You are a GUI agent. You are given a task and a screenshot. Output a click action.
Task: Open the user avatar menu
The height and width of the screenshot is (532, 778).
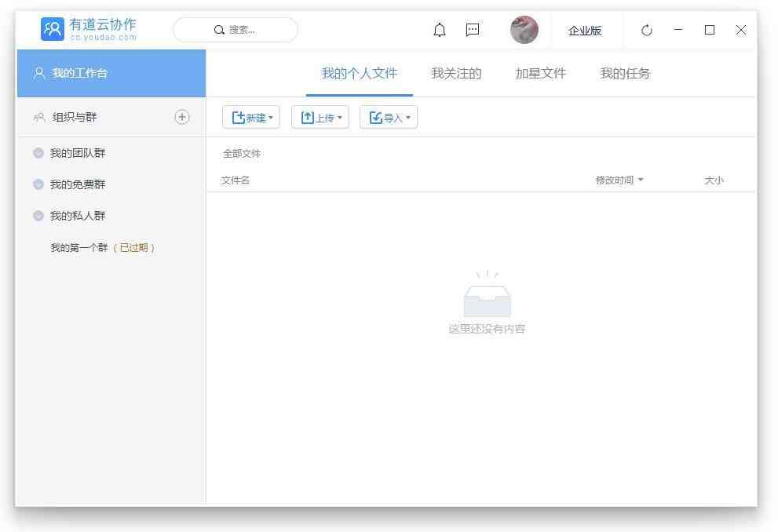524,30
